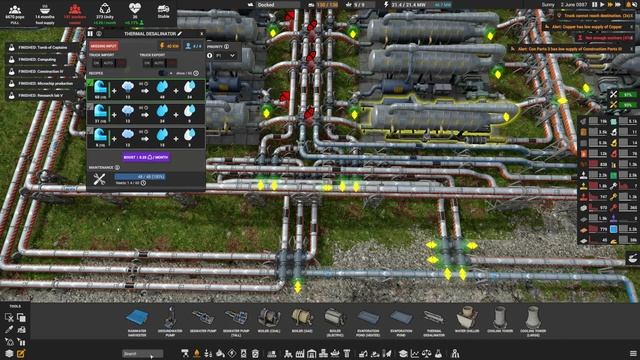
Task: Dismiss the Con Parts 3 alert
Action: (x=631, y=49)
